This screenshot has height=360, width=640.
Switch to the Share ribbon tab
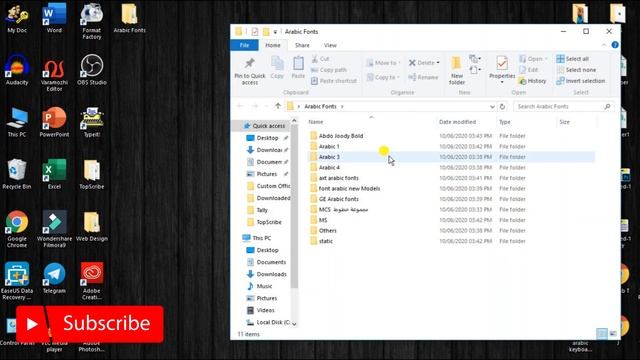pyautogui.click(x=302, y=45)
